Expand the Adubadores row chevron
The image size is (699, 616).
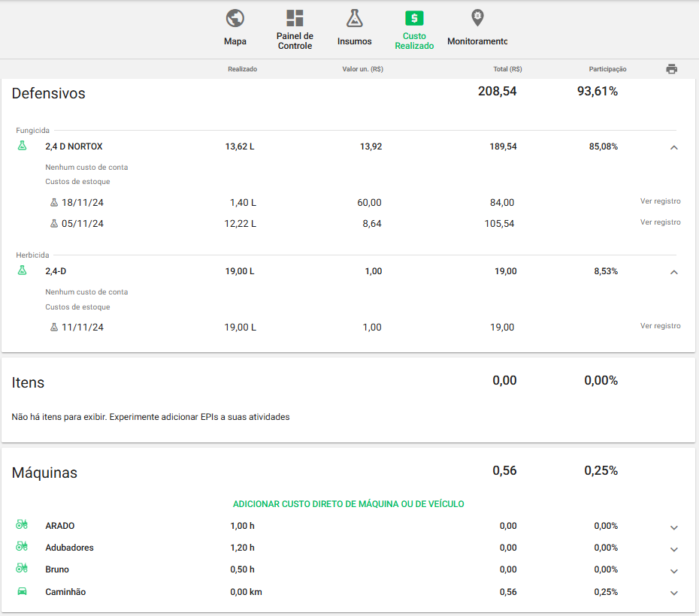[673, 549]
